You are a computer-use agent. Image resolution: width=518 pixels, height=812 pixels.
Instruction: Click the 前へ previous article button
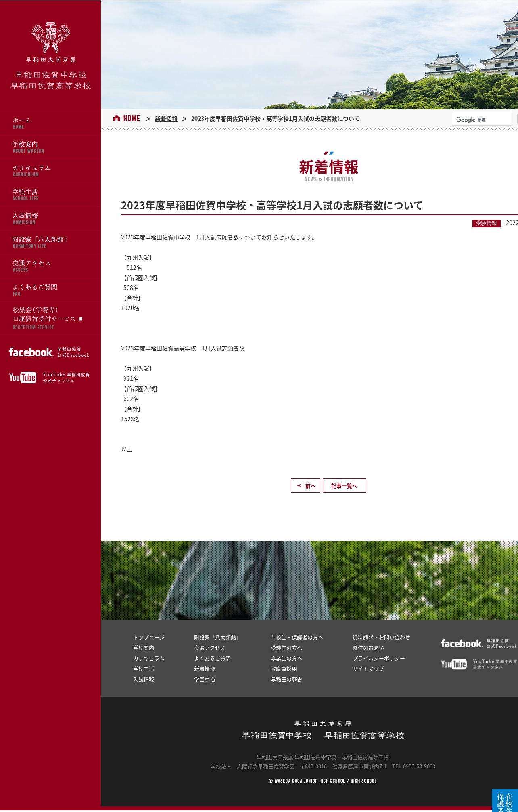[x=305, y=486]
